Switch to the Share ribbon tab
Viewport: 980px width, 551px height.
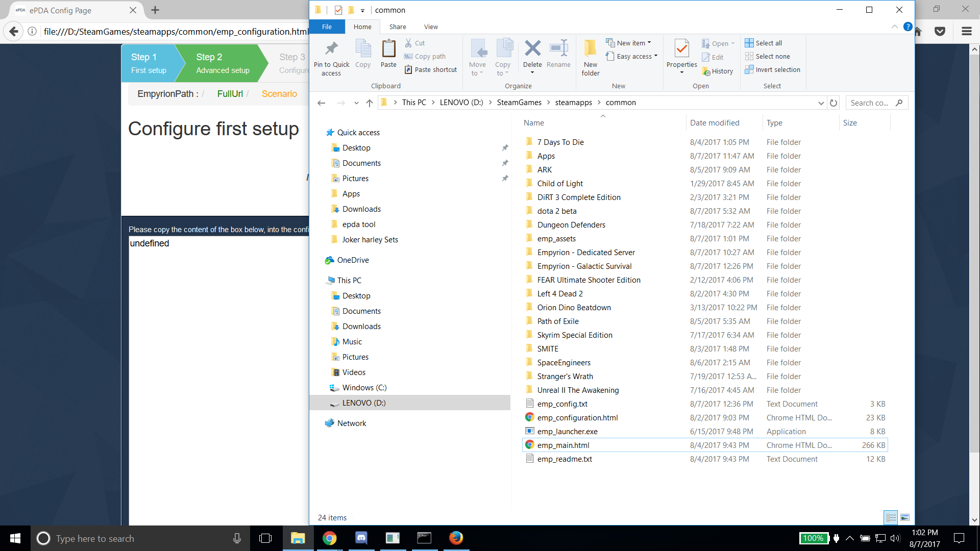(398, 27)
